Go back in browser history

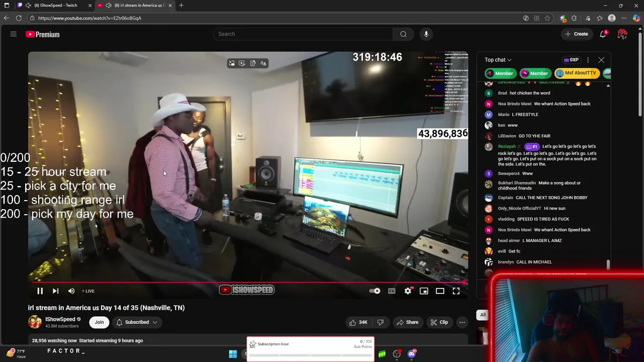[7, 18]
